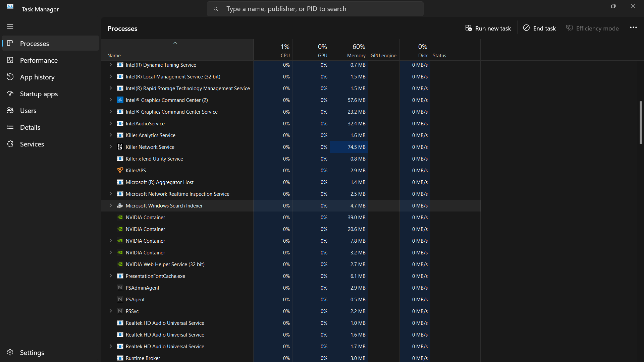Click the Intel Graphics Command Center icon
The height and width of the screenshot is (362, 644).
pos(120,100)
